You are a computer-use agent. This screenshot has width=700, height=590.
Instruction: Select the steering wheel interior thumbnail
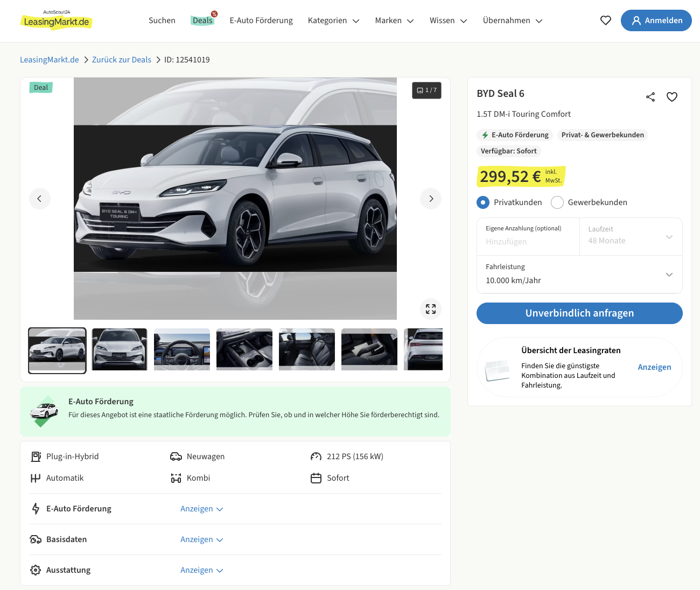[182, 349]
